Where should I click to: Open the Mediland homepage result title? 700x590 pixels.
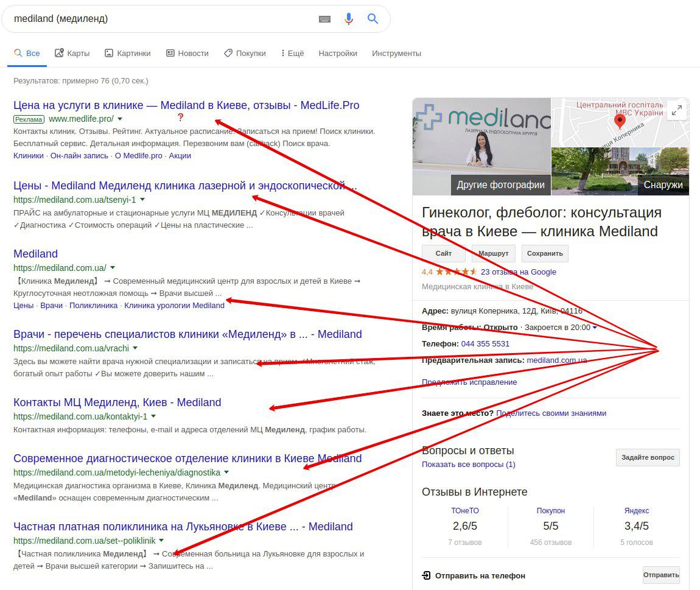click(x=36, y=254)
